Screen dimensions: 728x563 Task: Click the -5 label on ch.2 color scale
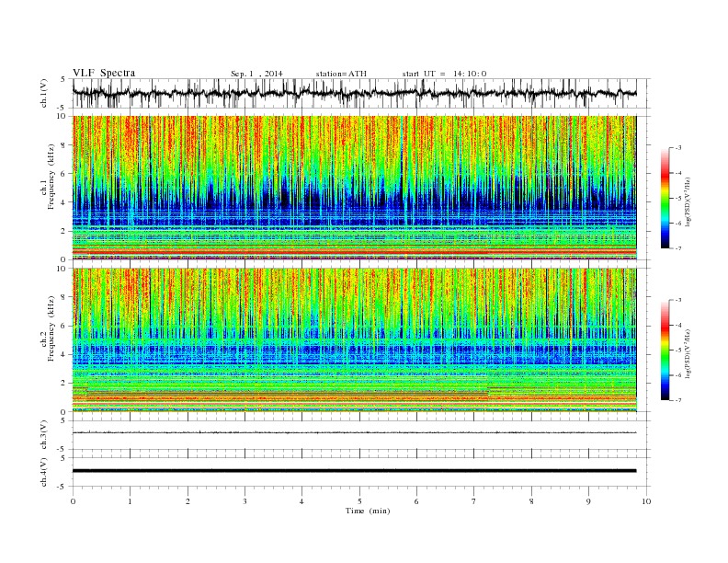click(x=678, y=350)
